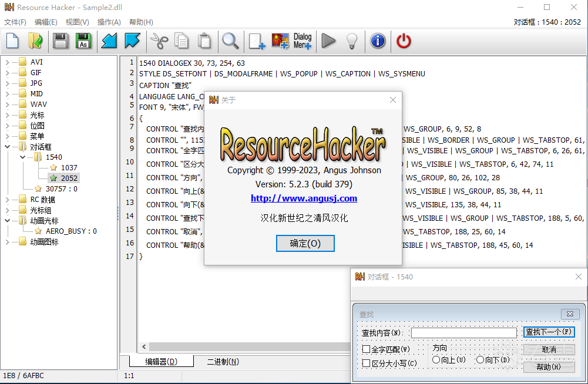Select the 菜单 folder in tree
This screenshot has width=588, height=384.
tap(37, 136)
